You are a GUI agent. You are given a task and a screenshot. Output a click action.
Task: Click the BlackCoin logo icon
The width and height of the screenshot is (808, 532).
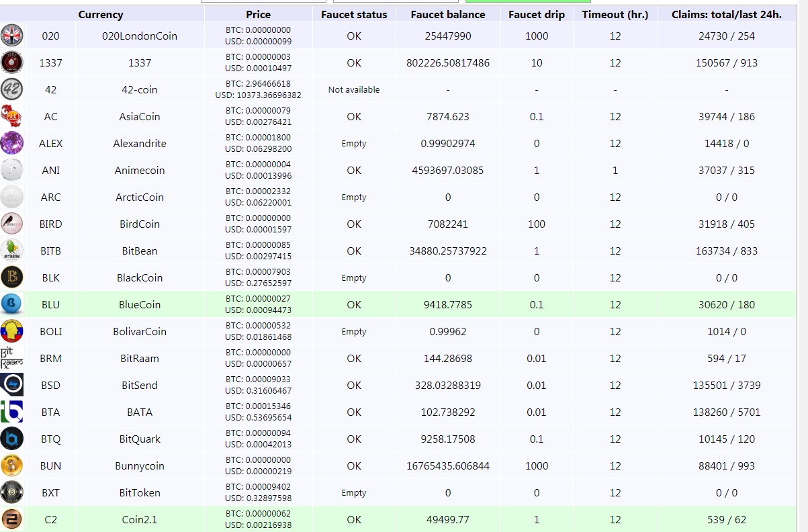click(12, 277)
